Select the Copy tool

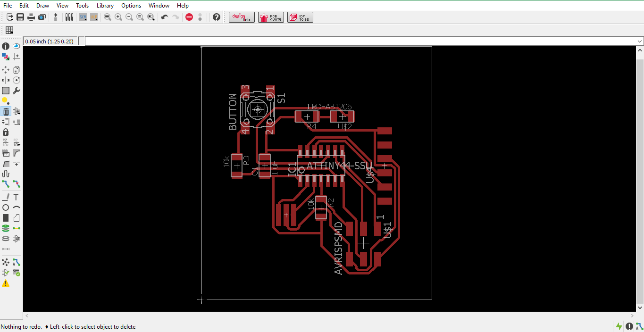click(x=17, y=70)
